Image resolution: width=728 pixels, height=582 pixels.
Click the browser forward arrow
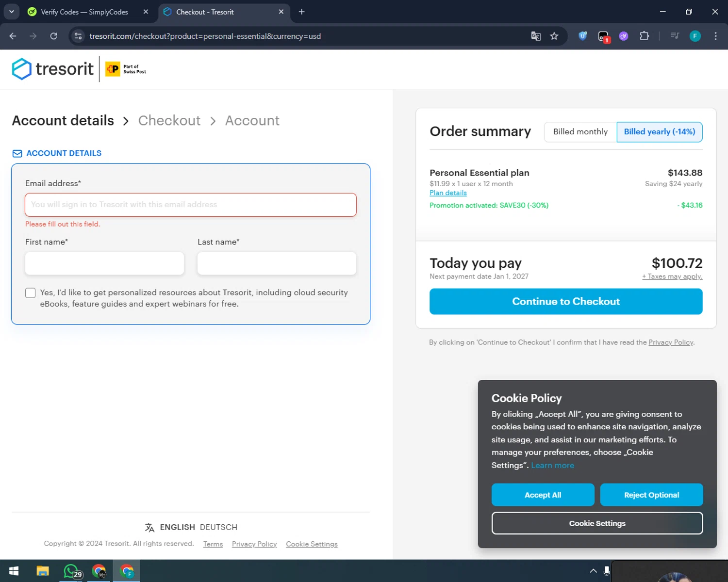33,36
